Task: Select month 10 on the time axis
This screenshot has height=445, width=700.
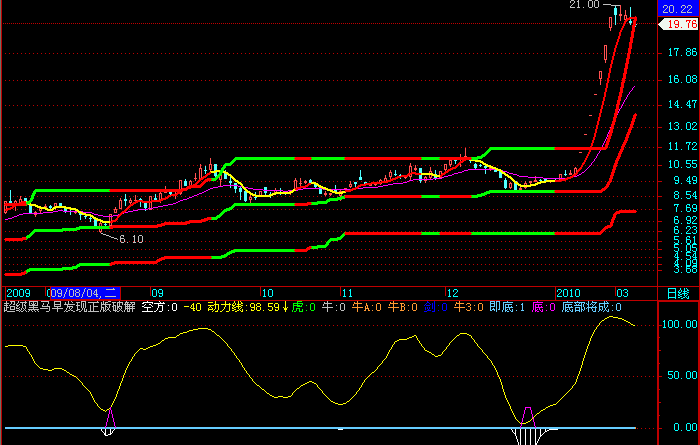Action: click(267, 293)
